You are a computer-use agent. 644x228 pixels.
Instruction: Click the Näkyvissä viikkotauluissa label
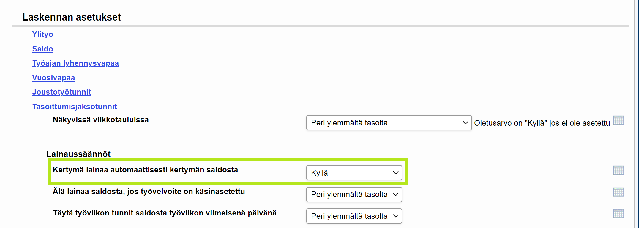click(x=101, y=120)
